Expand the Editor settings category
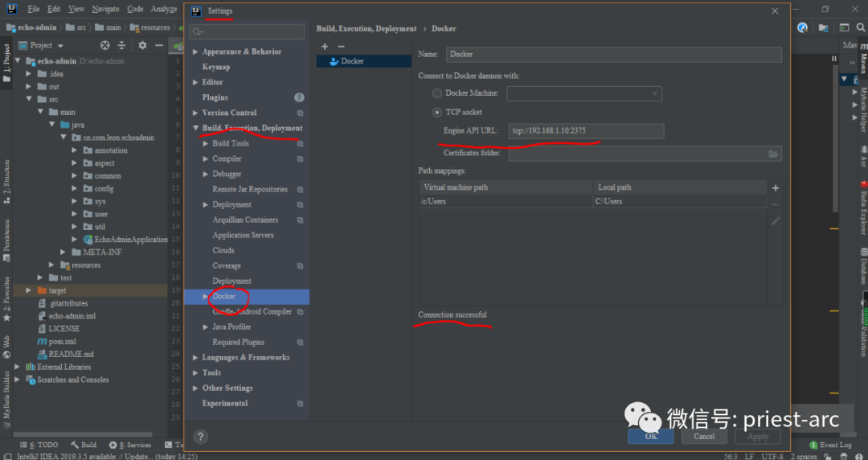868x460 pixels. pyautogui.click(x=194, y=82)
